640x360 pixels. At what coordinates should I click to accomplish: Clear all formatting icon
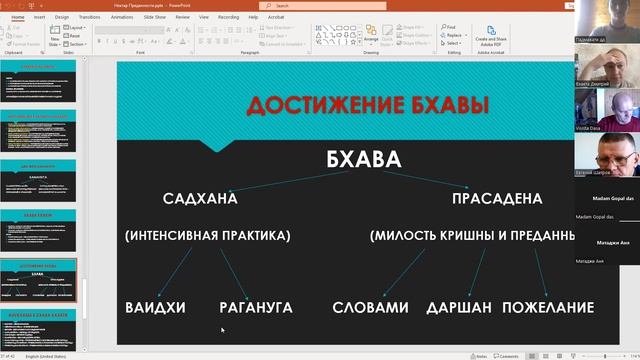pos(187,30)
